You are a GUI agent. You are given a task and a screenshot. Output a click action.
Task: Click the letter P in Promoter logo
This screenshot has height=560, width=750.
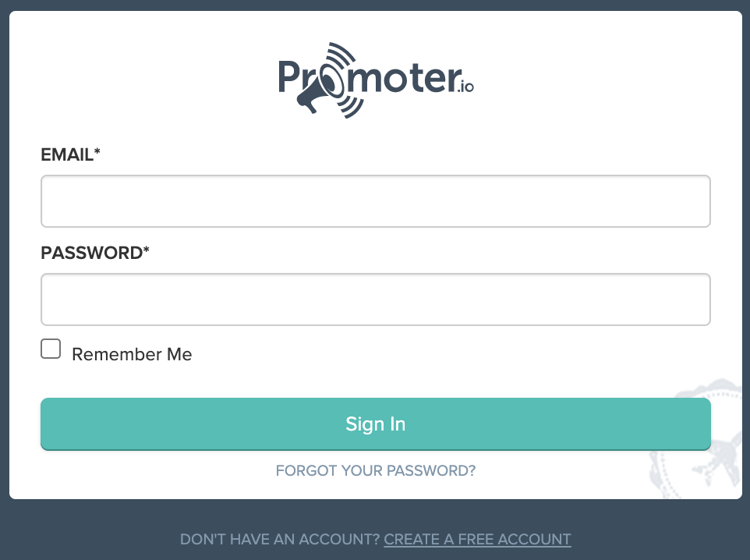click(x=288, y=78)
